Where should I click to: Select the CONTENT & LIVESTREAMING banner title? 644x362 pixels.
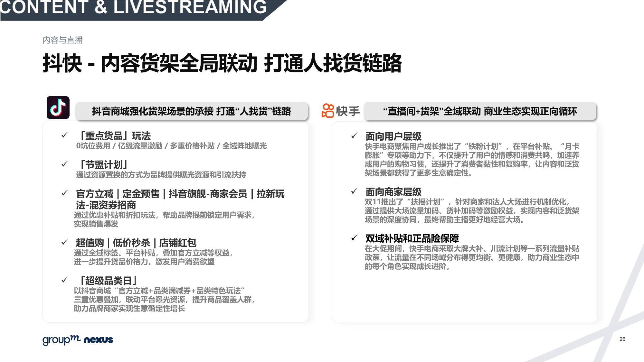point(133,7)
